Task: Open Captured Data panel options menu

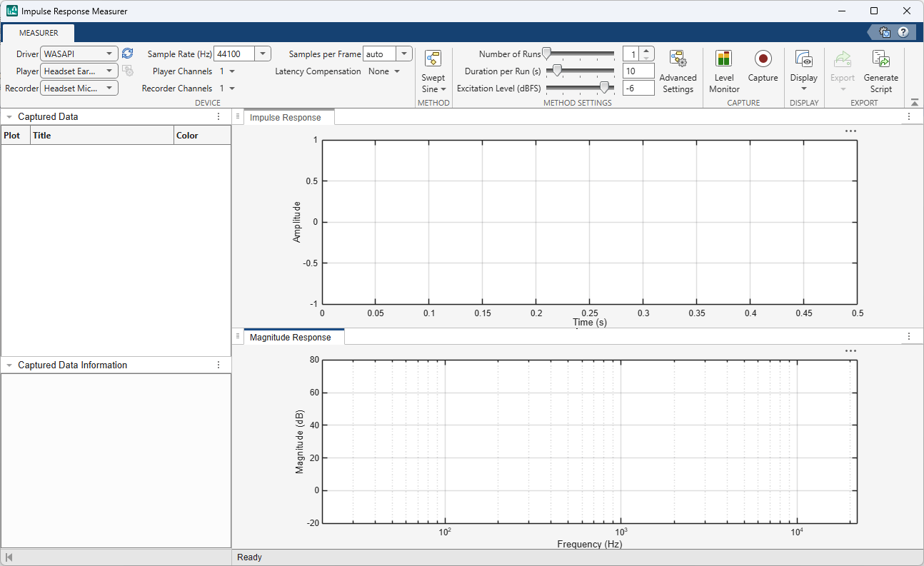Action: point(219,116)
